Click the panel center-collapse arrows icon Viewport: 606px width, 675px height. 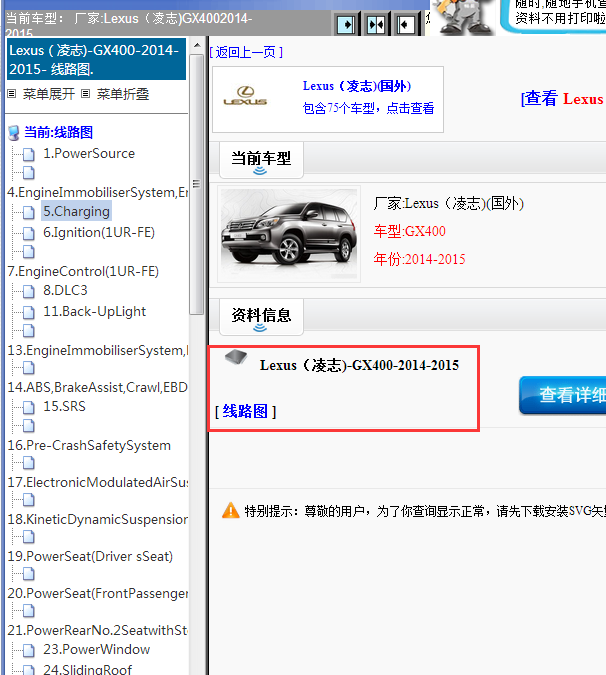pos(376,25)
